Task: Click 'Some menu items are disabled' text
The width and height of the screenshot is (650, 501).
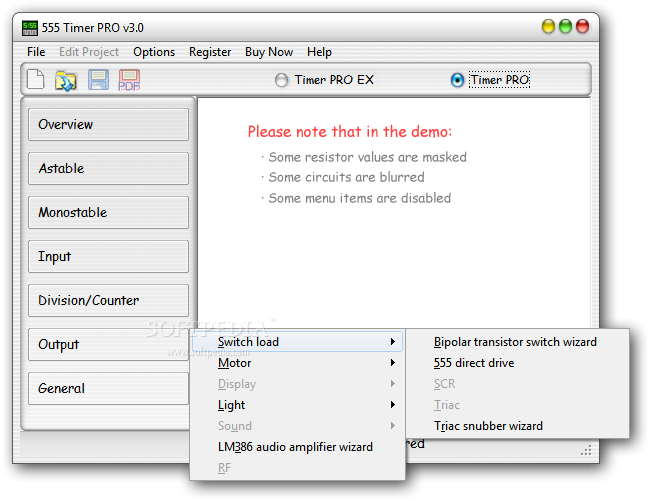Action: click(x=359, y=198)
